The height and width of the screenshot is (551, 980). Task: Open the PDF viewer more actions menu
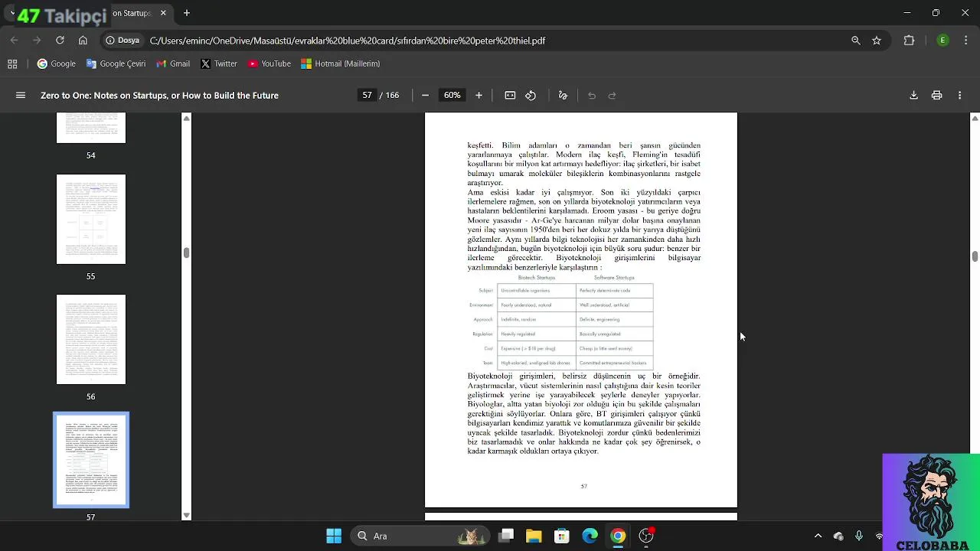coord(959,96)
